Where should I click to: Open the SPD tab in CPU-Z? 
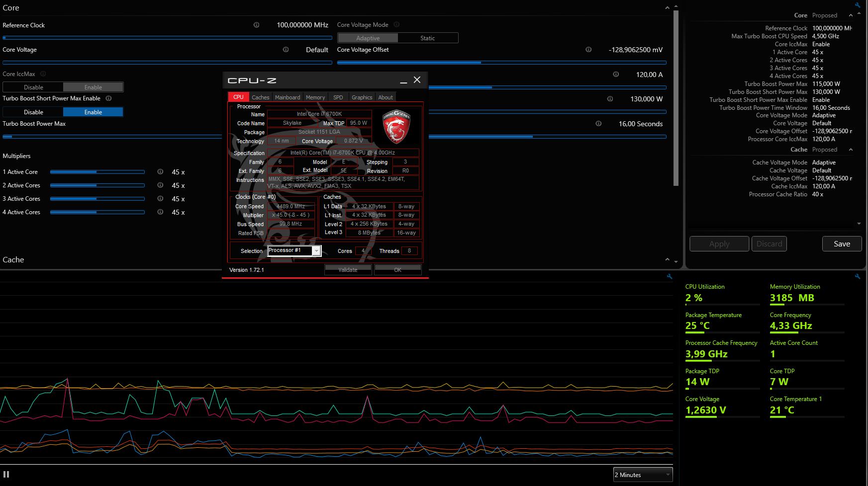[x=338, y=97]
